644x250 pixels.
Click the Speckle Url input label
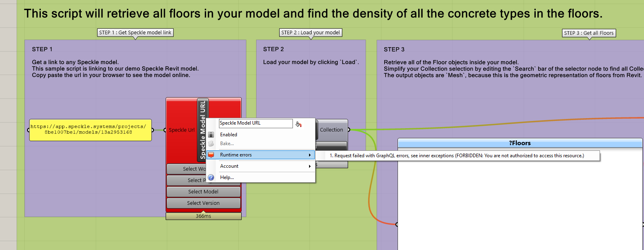(x=182, y=130)
